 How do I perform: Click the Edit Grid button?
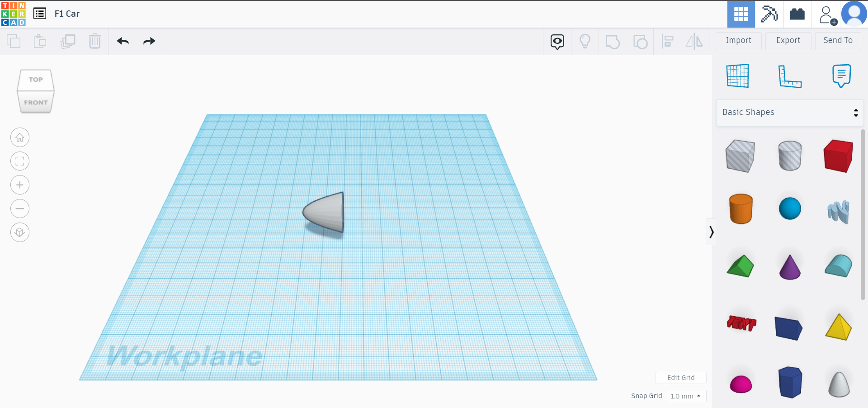(x=681, y=378)
